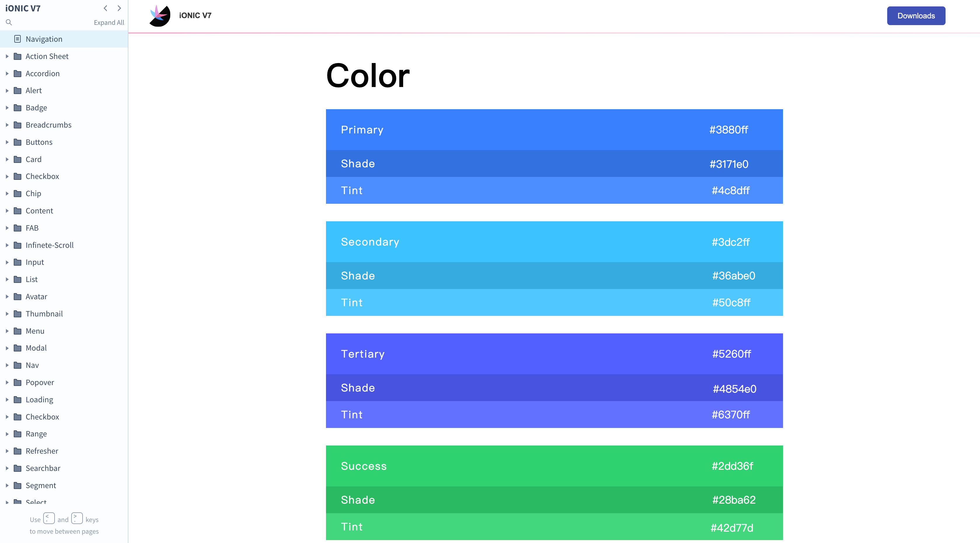Click the Primary #3880ff color swatch

pyautogui.click(x=554, y=130)
